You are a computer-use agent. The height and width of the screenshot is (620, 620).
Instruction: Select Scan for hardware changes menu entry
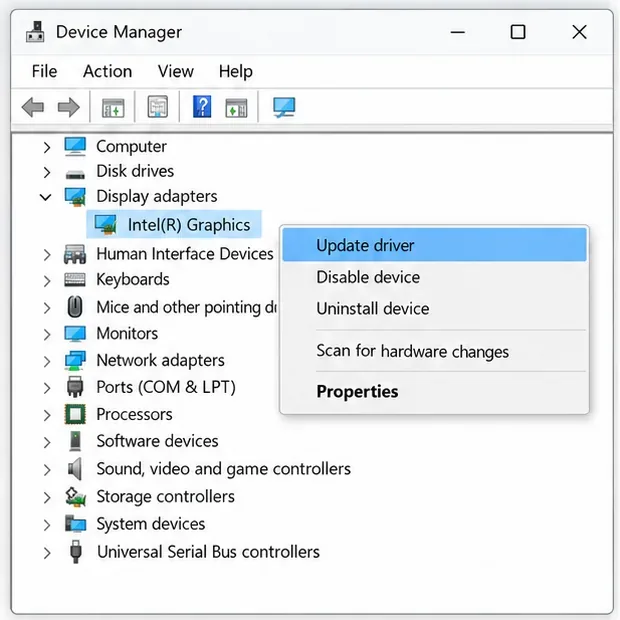(x=434, y=351)
